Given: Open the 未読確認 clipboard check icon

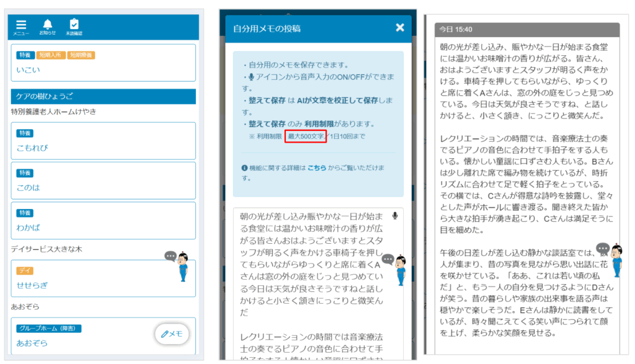Looking at the screenshot, I should 74,25.
